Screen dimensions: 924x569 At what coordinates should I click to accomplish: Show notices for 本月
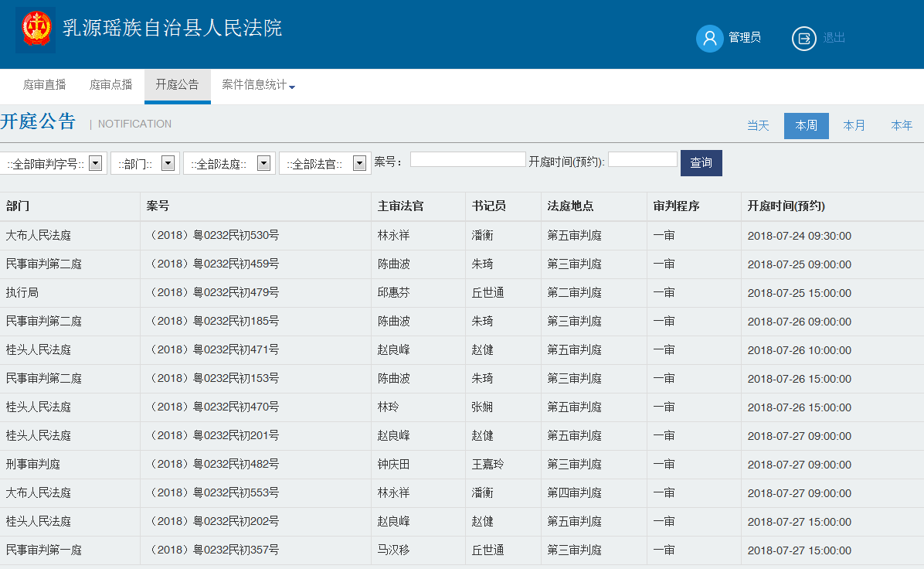[854, 125]
